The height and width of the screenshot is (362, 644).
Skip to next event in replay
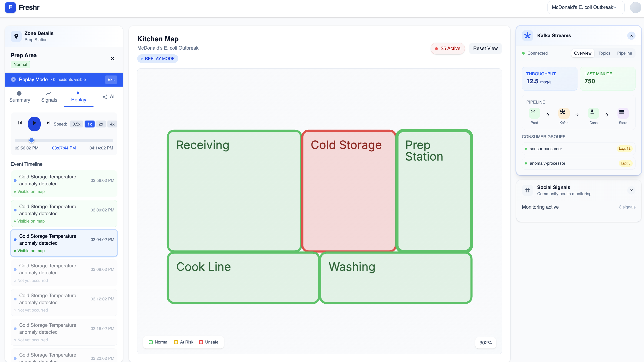(48, 123)
